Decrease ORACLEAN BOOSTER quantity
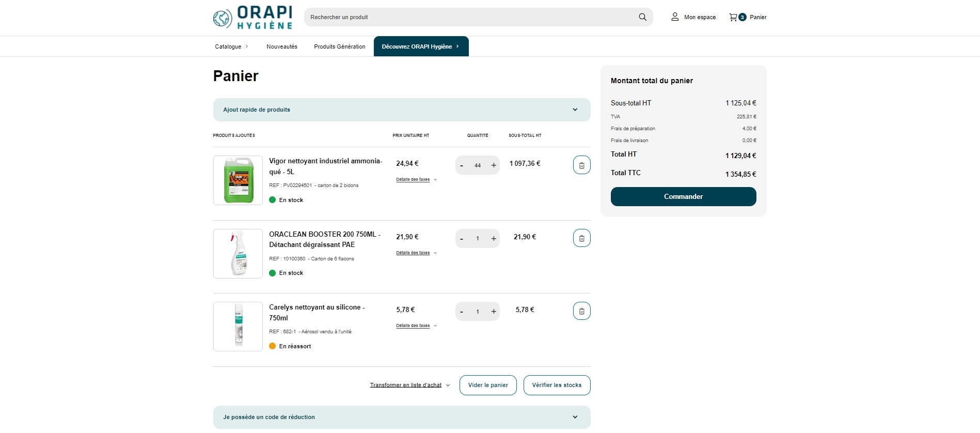Screen dimensions: 980x433 462,238
